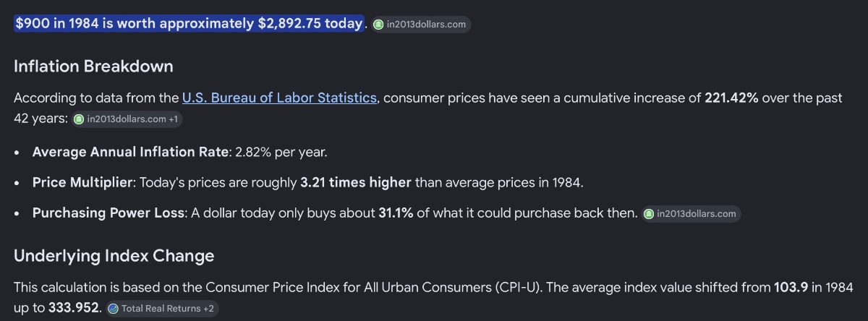Open the U.S. Bureau of Labor Statistics link
The width and height of the screenshot is (868, 321).
tap(279, 98)
